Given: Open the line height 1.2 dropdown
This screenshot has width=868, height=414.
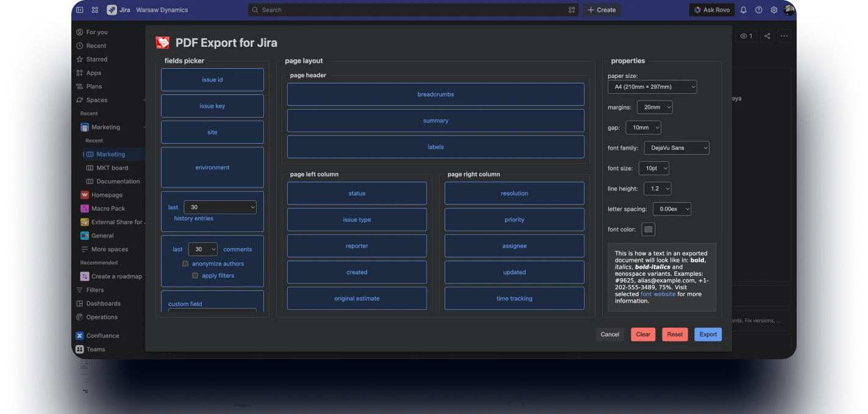Looking at the screenshot, I should [x=657, y=189].
